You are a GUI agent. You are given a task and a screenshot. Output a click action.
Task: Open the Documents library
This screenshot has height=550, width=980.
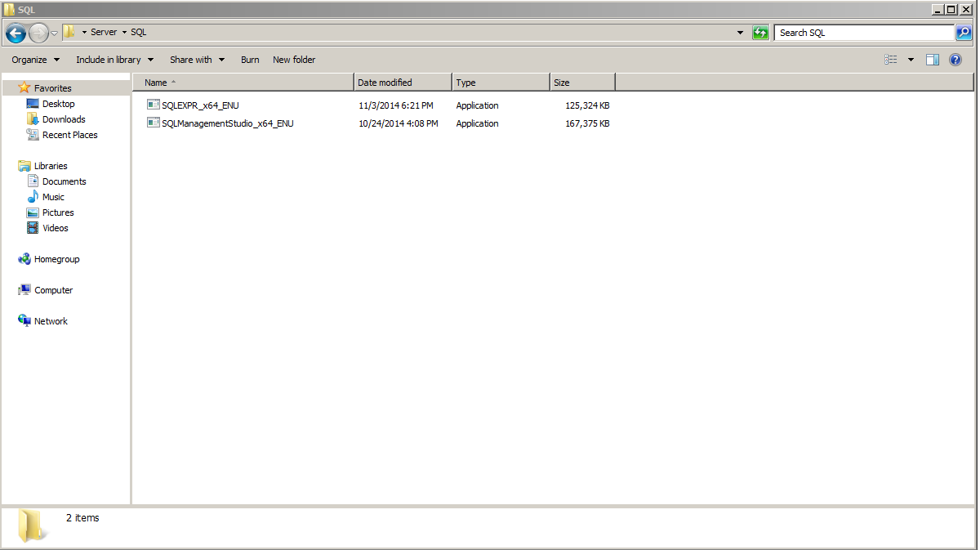click(65, 181)
